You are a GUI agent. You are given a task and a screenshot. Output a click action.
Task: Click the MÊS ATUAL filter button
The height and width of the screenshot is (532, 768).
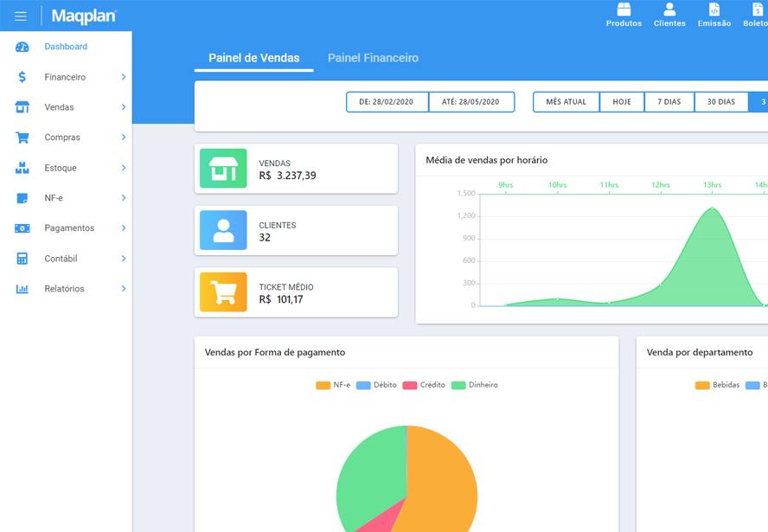(566, 102)
